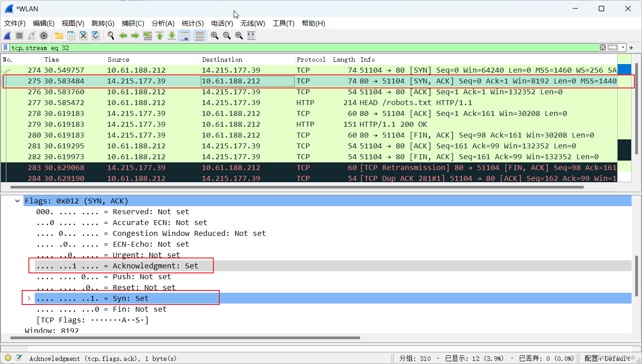Edit capture file comment status icon
The width and height of the screenshot is (642, 364).
point(19,358)
